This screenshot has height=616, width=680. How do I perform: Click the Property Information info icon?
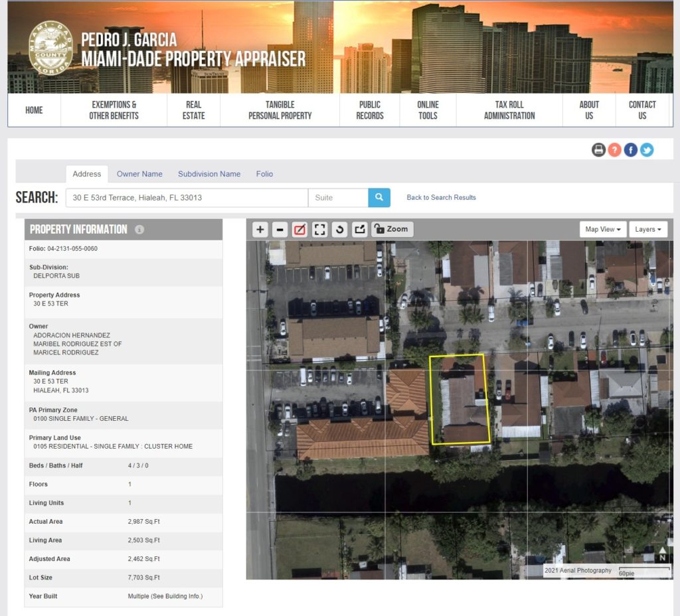tap(139, 230)
